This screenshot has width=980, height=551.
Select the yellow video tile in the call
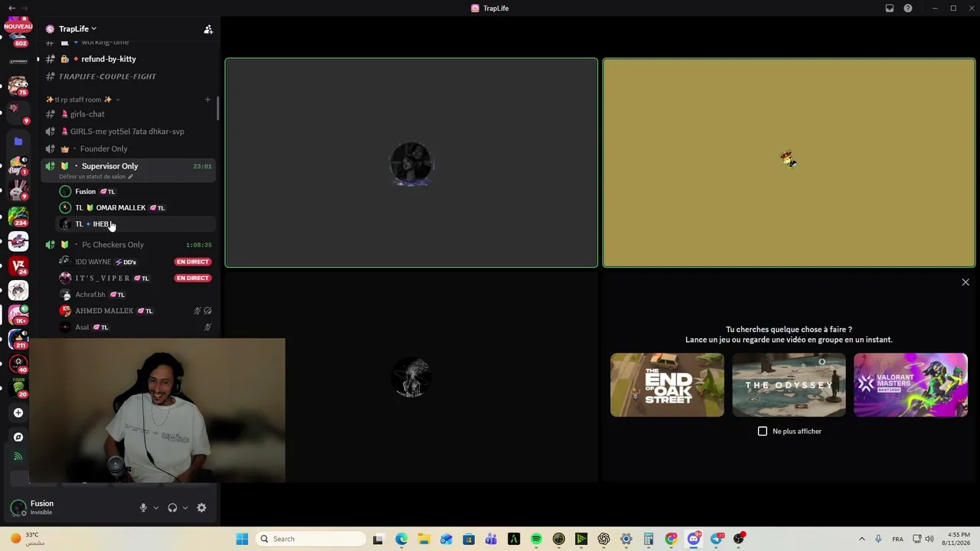(789, 163)
